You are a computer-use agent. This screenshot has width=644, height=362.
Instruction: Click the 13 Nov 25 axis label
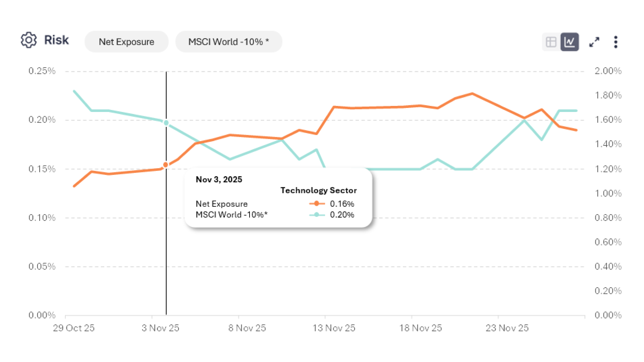(334, 328)
